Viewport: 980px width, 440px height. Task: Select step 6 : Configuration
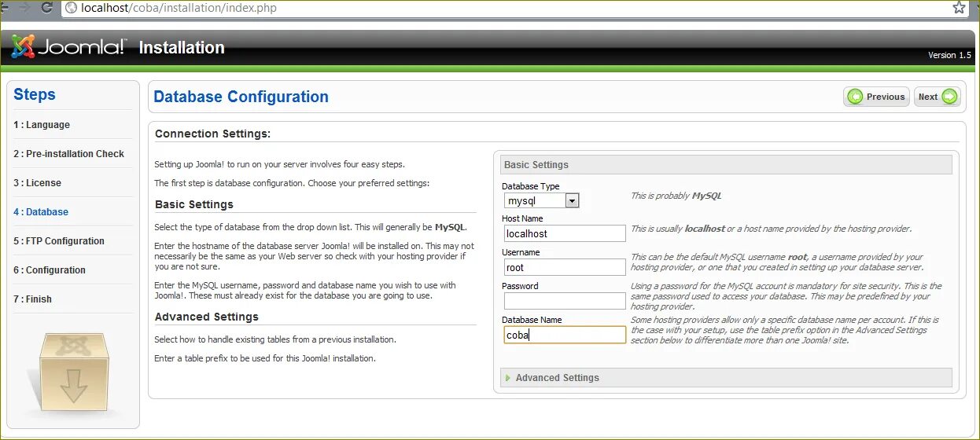(50, 270)
